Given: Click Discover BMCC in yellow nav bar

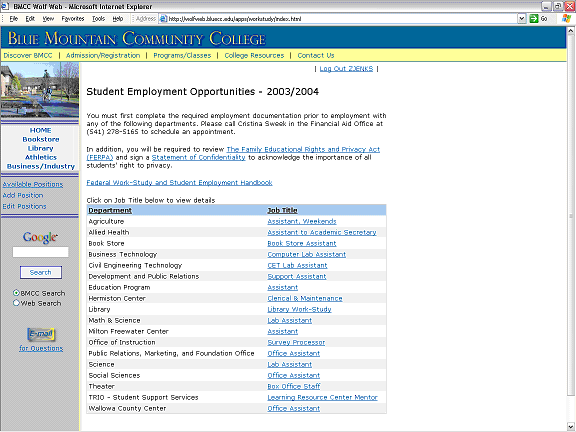Looking at the screenshot, I should [28, 55].
